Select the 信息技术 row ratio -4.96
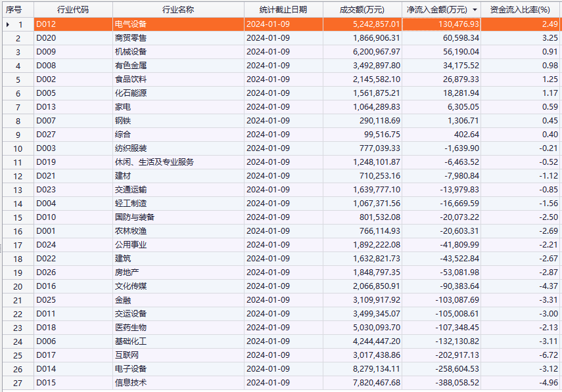Viewport: 562px width, 392px height. (x=520, y=383)
